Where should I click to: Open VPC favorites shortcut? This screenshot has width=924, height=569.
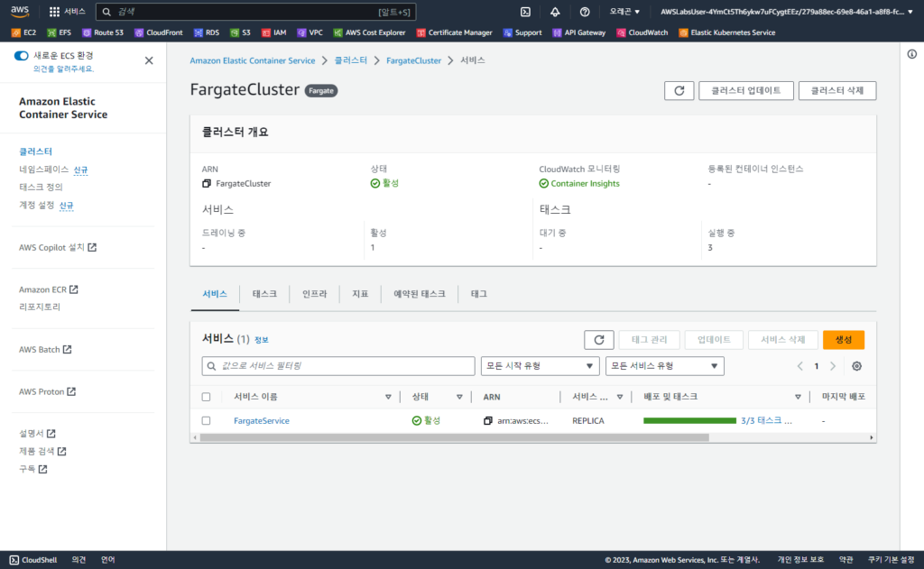click(310, 33)
